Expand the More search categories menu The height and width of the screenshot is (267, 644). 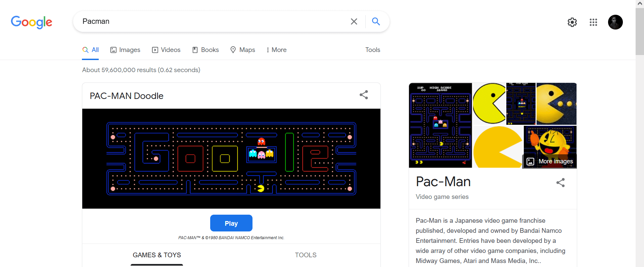(x=276, y=50)
